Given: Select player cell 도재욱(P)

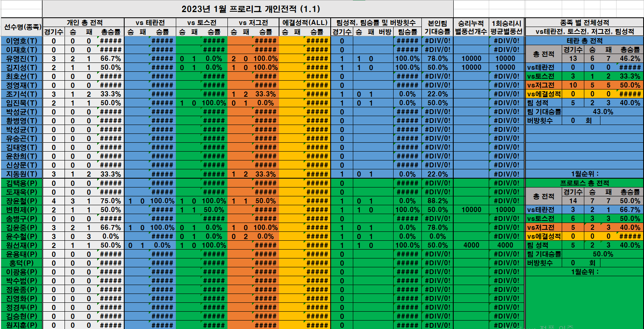Looking at the screenshot, I should [22, 192].
